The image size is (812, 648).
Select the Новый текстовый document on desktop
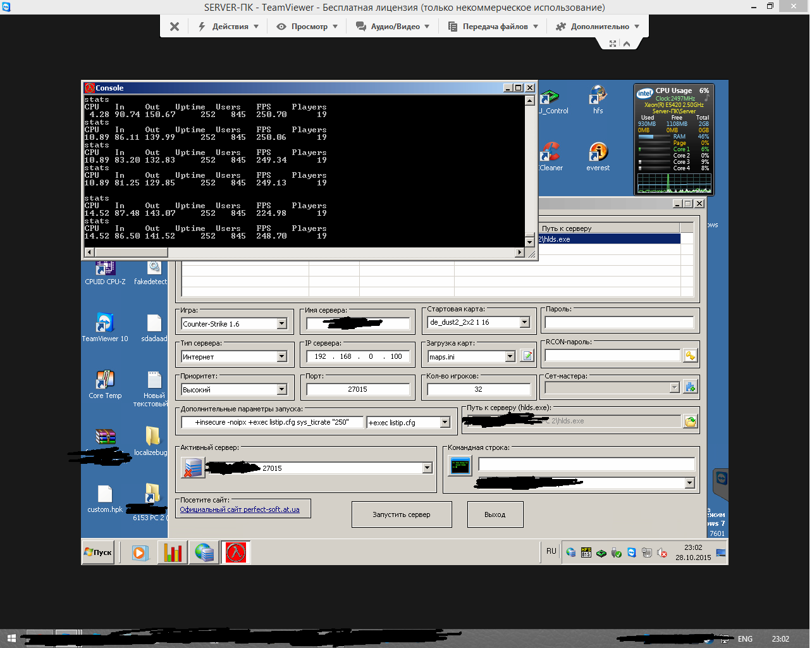(152, 388)
